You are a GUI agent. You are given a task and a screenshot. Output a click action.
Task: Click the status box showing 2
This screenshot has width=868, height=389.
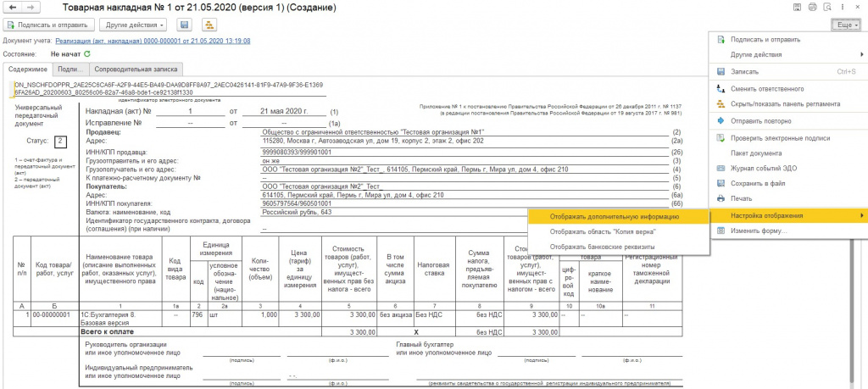(60, 142)
